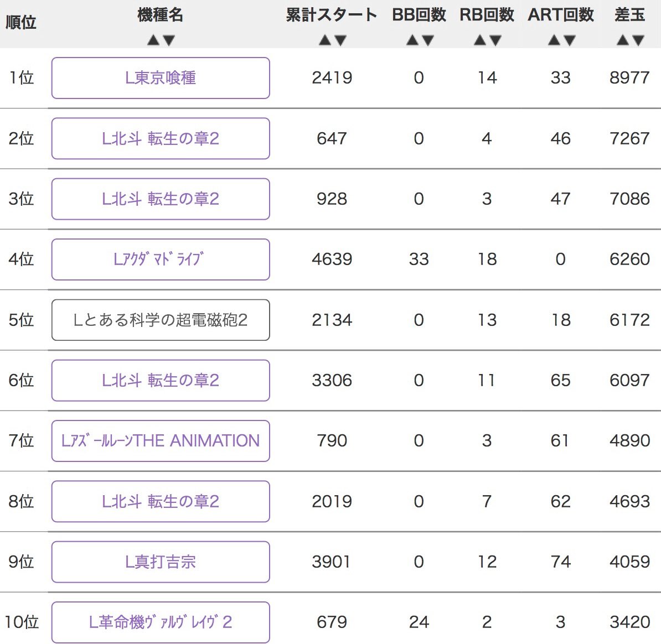Click the RB回数 column header text

click(487, 15)
